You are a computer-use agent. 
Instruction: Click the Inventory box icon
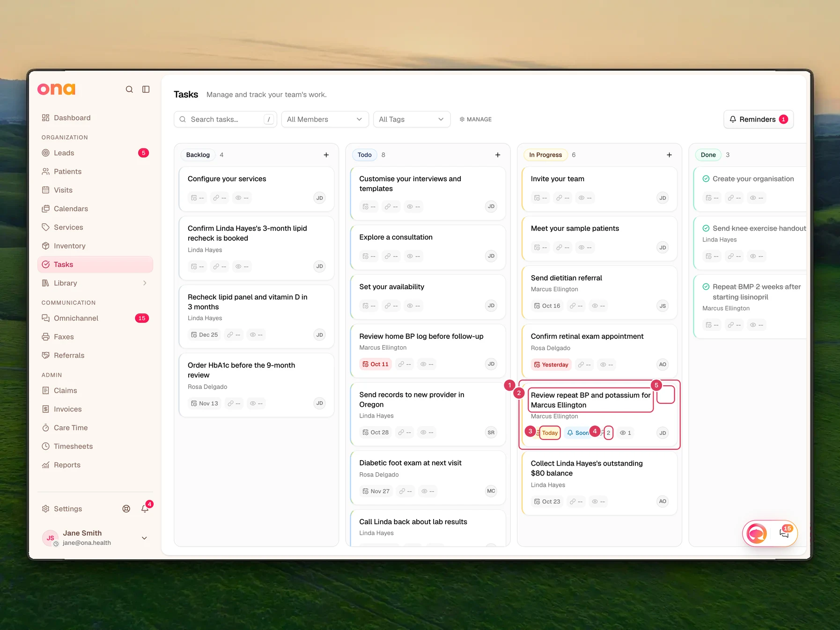click(45, 246)
